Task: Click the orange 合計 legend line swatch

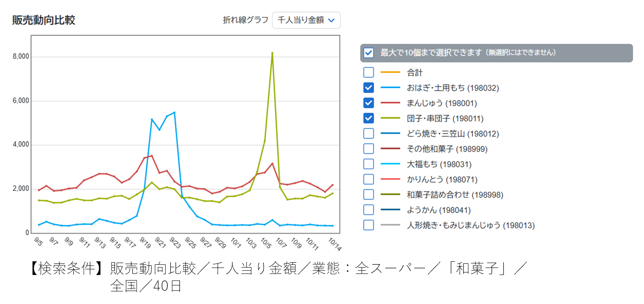Action: click(390, 72)
